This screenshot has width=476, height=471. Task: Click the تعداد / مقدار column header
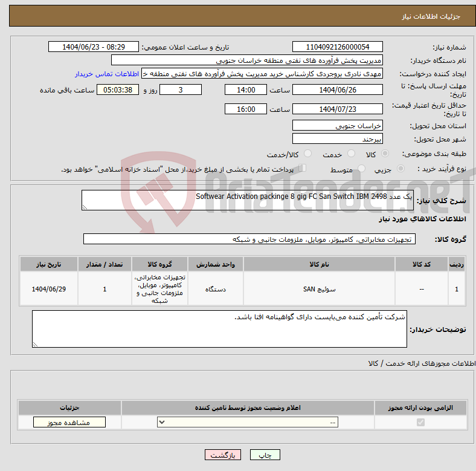click(x=105, y=264)
